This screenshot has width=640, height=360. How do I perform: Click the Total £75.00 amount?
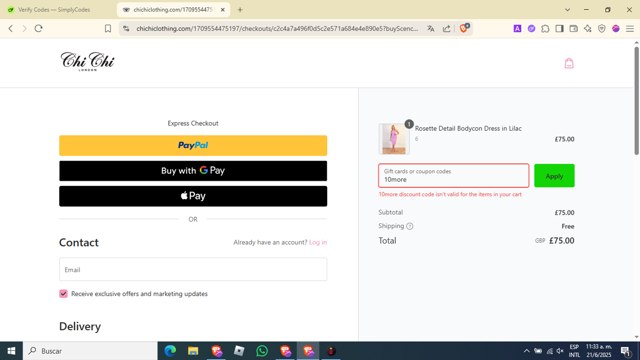(x=562, y=241)
